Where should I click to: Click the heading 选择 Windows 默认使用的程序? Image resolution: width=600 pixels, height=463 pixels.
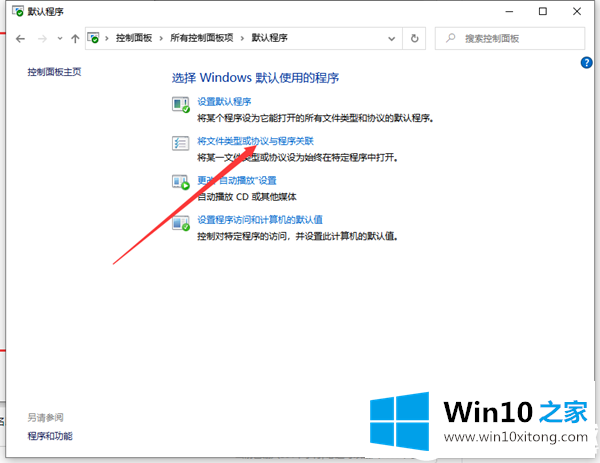[x=255, y=78]
